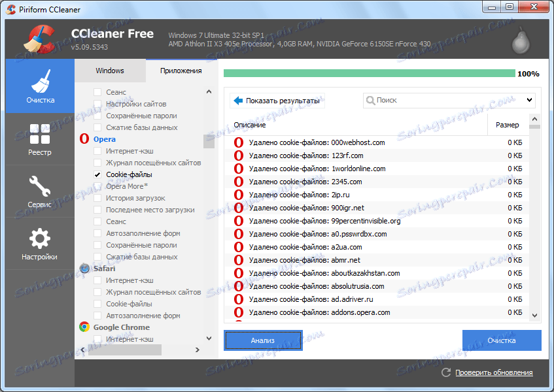Click the green 100% progress bar

[369, 73]
